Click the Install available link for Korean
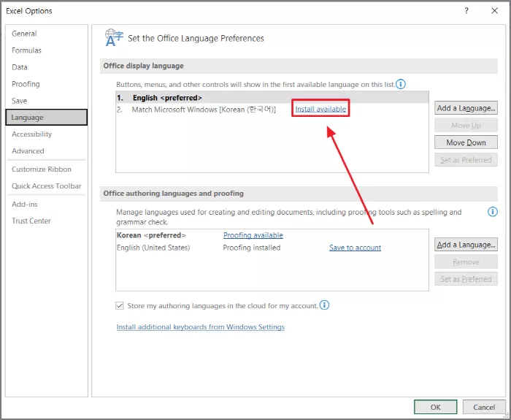Viewport: 511px width, 420px height. click(x=320, y=109)
